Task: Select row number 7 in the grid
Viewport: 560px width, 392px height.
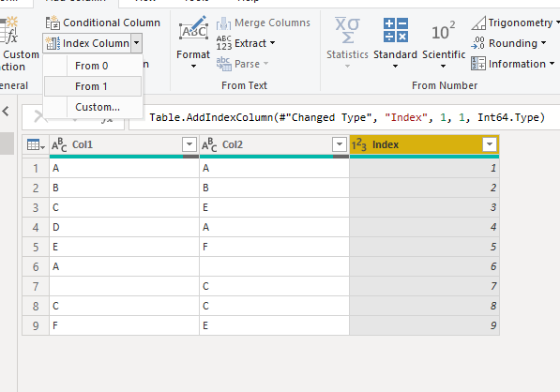Action: 36,286
